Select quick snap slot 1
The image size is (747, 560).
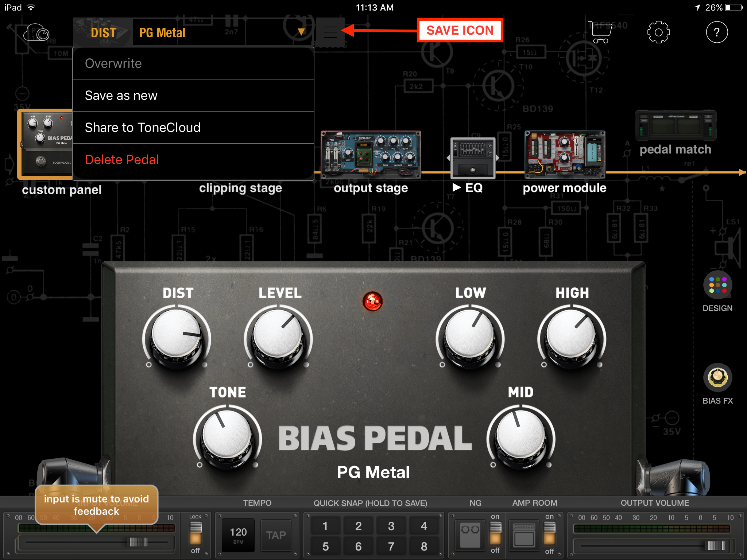click(325, 526)
